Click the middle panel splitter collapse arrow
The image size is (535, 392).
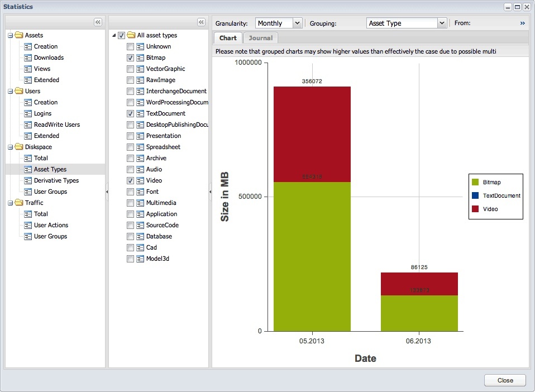pyautogui.click(x=210, y=192)
